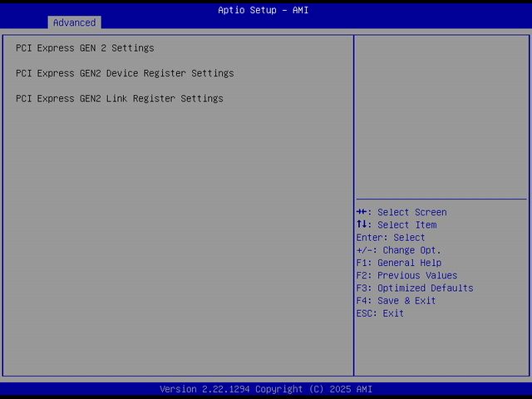This screenshot has height=399, width=532.
Task: Click the up-down arrows icon for Select Item
Action: pos(362,224)
